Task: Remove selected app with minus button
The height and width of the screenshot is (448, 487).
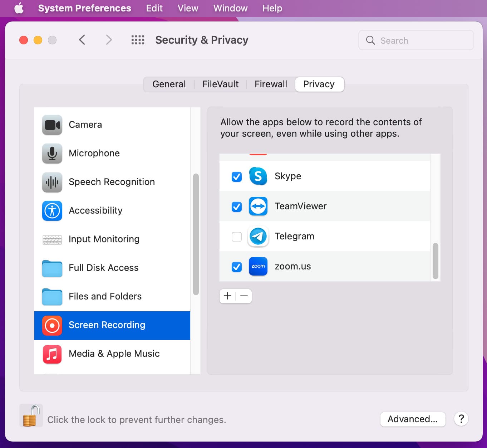Action: click(244, 296)
